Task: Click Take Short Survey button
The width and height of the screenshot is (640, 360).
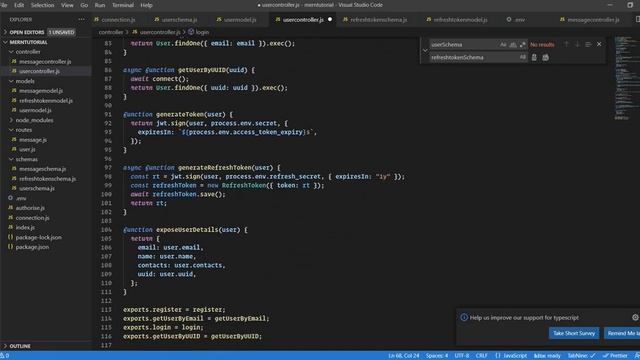Action: (x=574, y=333)
